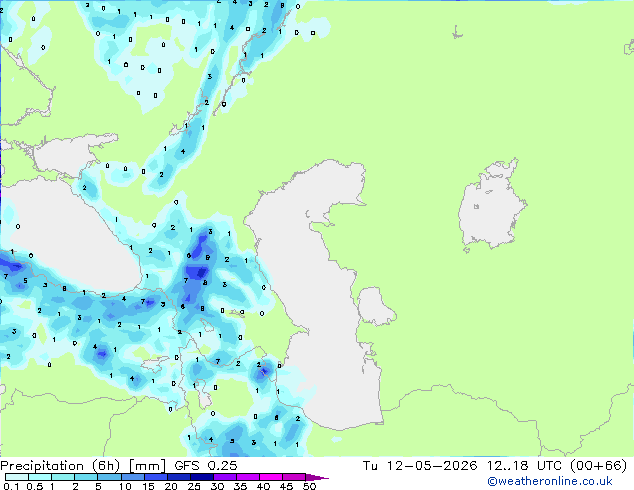Click the over-50 arrow tip of legend

[317, 477]
